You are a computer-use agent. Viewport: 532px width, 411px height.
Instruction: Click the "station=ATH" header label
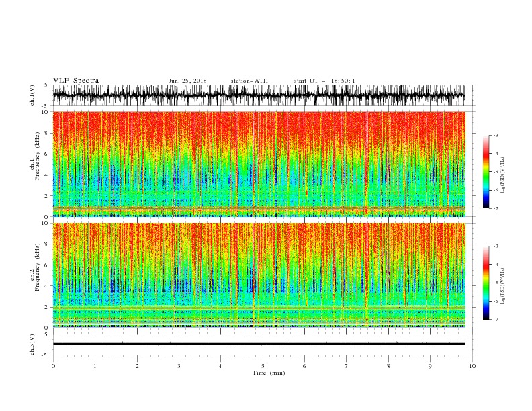(x=249, y=81)
